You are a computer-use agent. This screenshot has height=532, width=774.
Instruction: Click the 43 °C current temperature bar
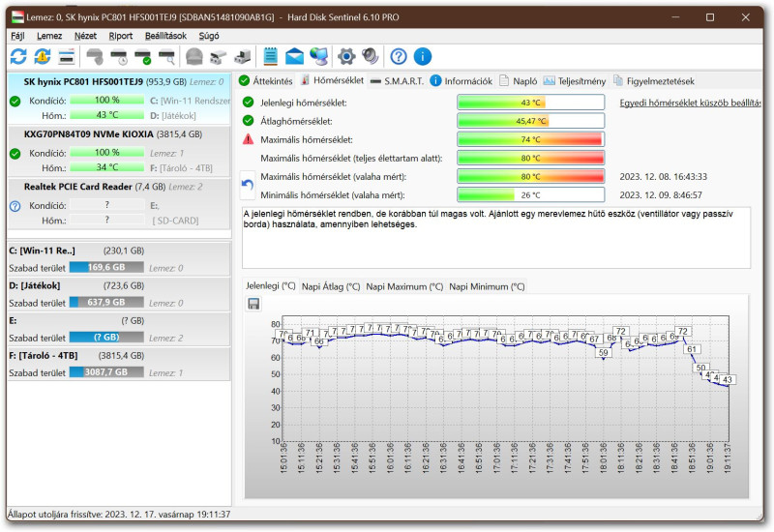click(x=530, y=103)
